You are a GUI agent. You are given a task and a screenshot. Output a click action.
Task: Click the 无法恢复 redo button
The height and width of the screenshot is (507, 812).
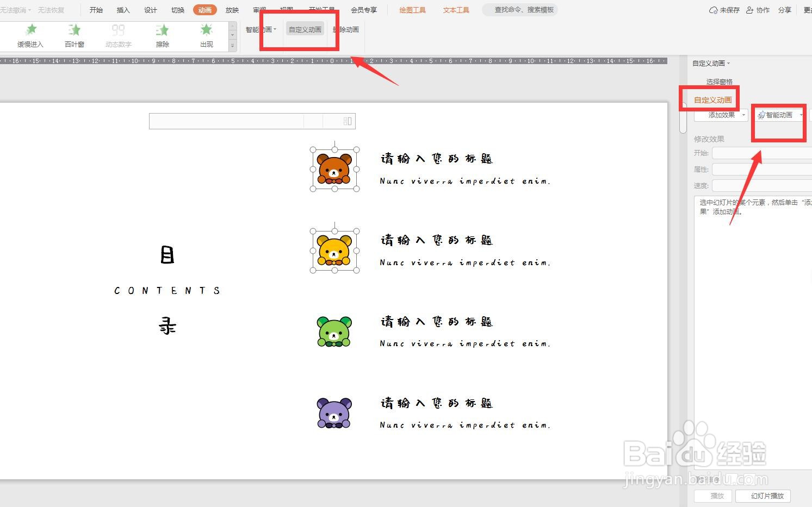tap(51, 10)
